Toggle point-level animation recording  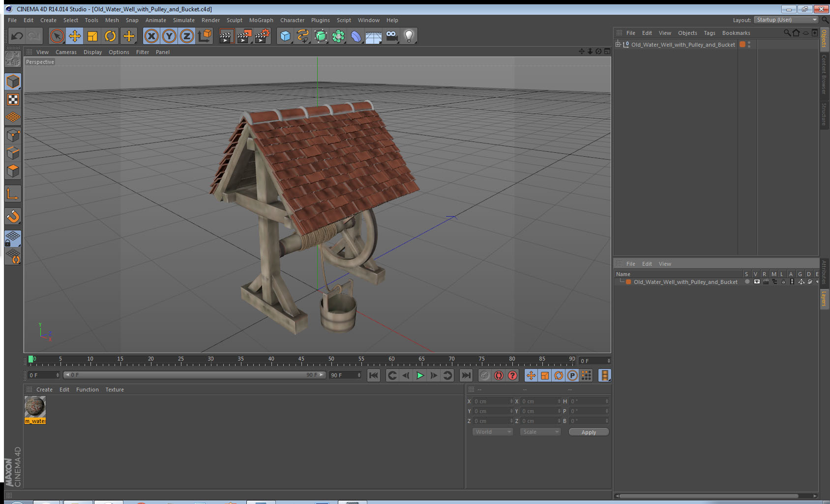[586, 375]
